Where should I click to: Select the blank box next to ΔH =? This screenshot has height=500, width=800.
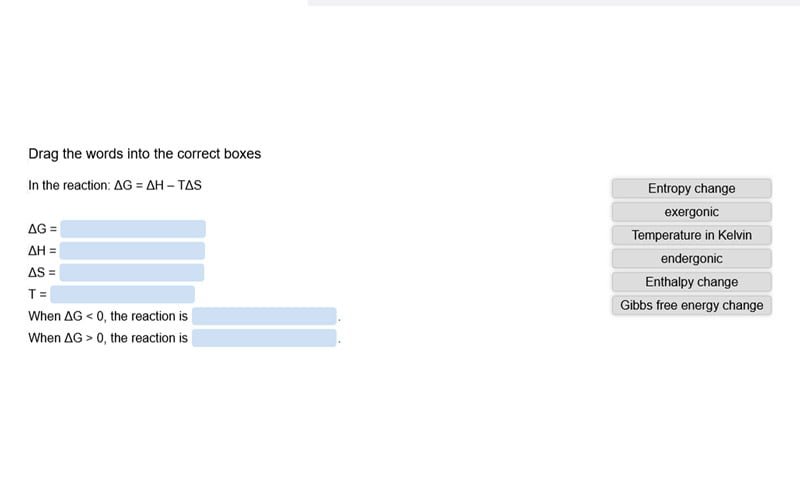click(132, 251)
